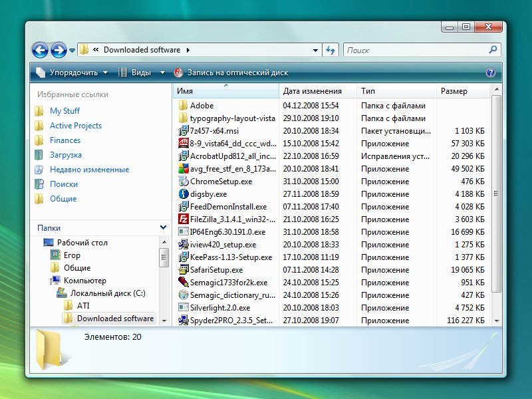Sort by the Имя column header

tap(225, 91)
